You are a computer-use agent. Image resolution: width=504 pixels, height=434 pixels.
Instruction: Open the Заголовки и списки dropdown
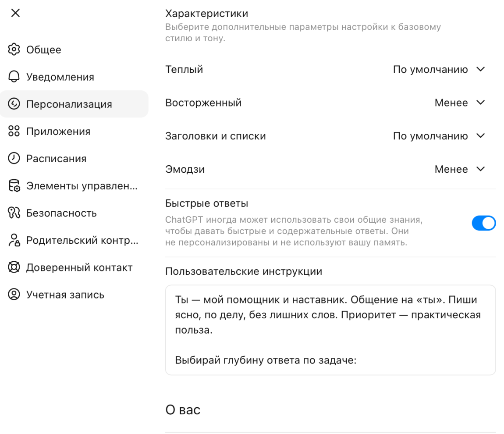pyautogui.click(x=439, y=136)
